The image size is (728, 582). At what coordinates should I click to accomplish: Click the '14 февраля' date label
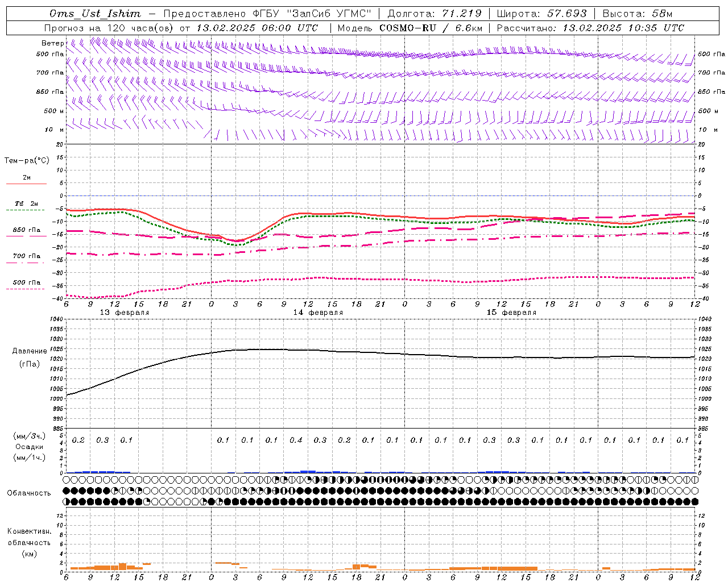(318, 313)
